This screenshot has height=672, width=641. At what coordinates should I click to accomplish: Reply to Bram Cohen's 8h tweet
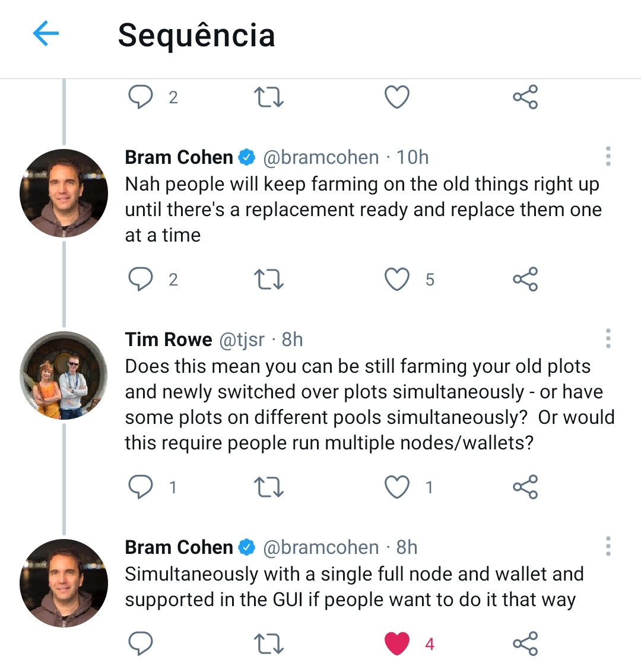tap(141, 644)
